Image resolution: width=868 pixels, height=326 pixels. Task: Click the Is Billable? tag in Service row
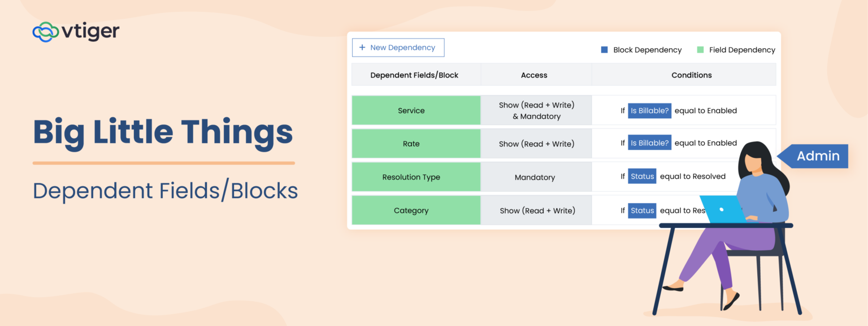coord(650,111)
